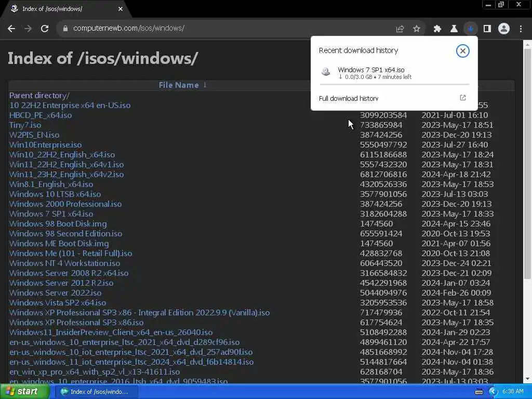
Task: Open HBCD_PE_x64.iso link
Action: (41, 115)
